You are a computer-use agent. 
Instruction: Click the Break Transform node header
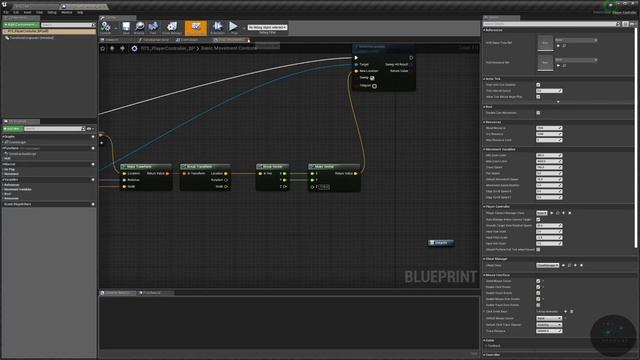[206, 167]
